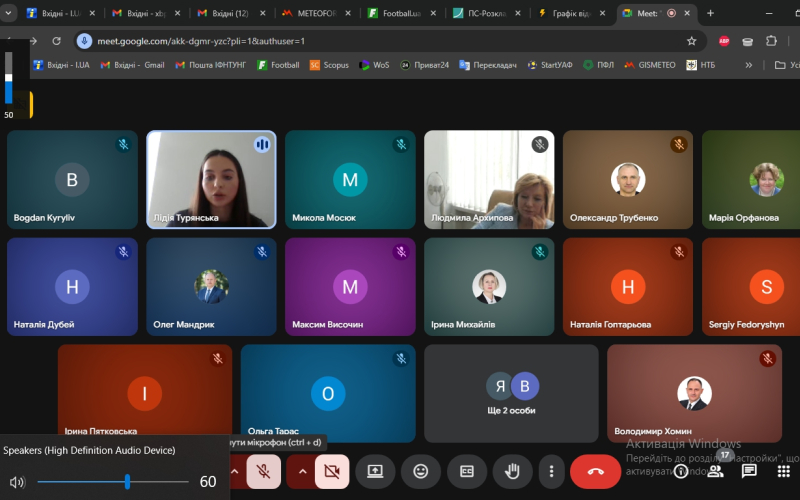
Task: Expand camera settings arrow
Action: click(301, 471)
